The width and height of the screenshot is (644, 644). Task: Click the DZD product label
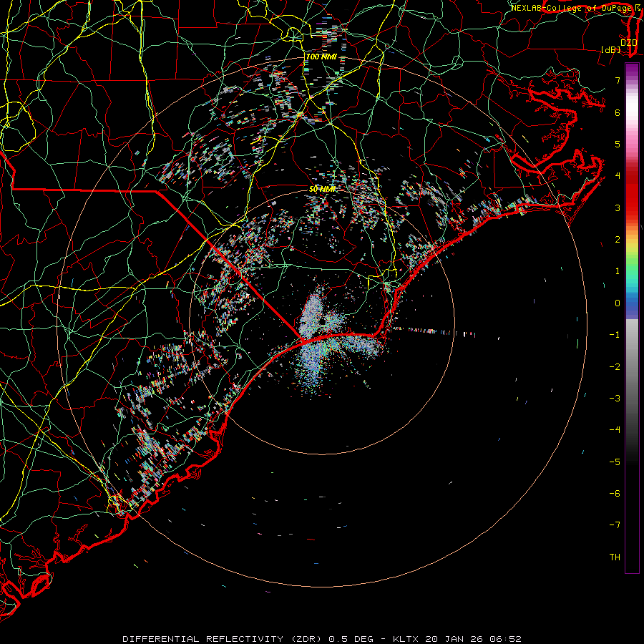tap(629, 43)
